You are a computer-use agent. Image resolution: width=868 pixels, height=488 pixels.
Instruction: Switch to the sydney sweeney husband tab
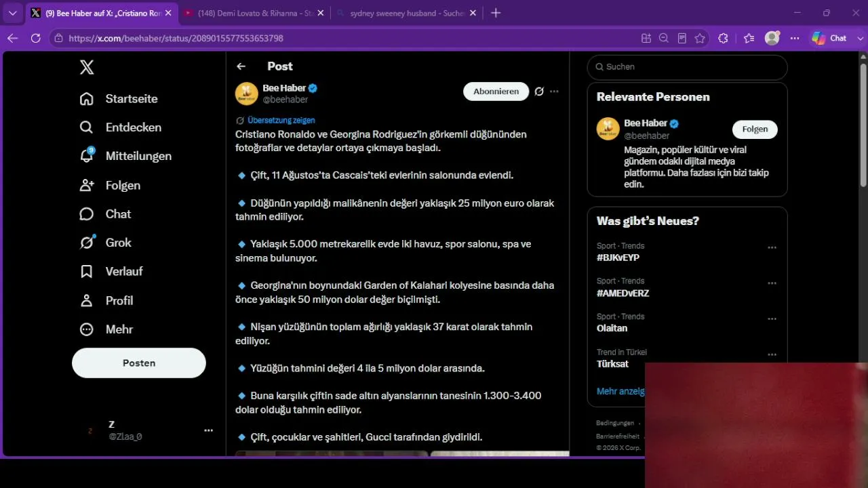407,13
